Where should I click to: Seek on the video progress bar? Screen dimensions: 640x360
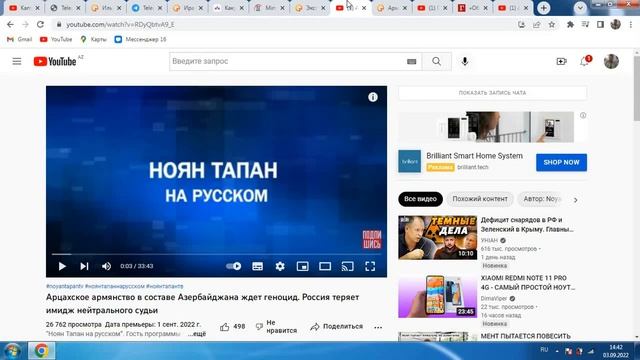pyautogui.click(x=216, y=254)
